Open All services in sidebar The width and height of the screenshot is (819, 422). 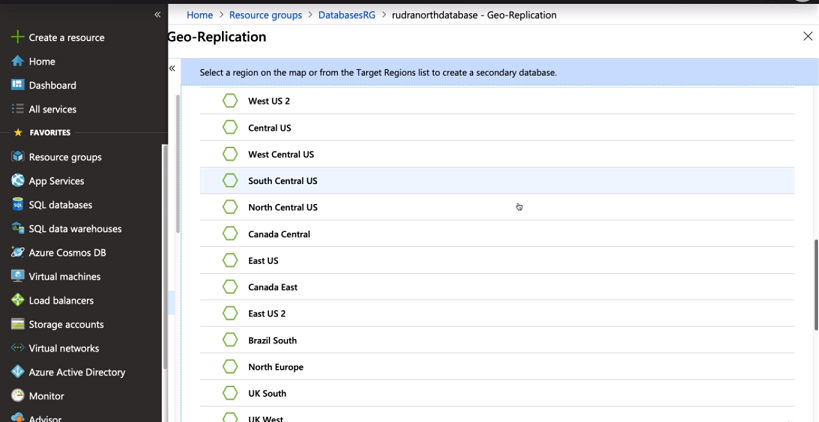click(x=52, y=109)
